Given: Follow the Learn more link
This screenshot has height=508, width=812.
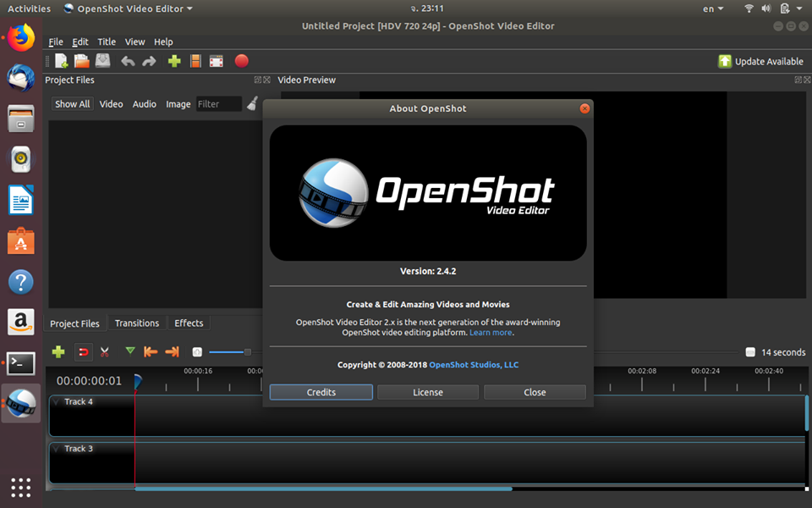Looking at the screenshot, I should (491, 333).
